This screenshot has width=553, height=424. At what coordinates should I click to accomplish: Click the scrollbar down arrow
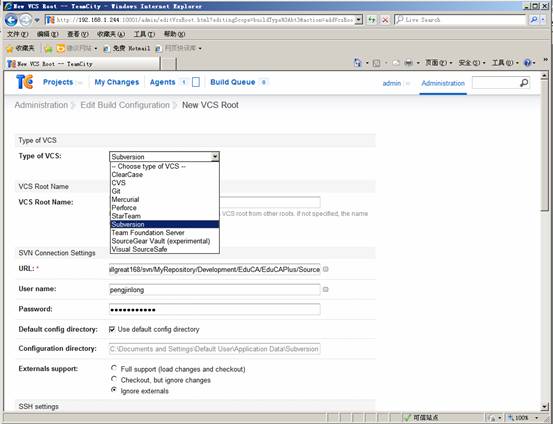click(545, 407)
